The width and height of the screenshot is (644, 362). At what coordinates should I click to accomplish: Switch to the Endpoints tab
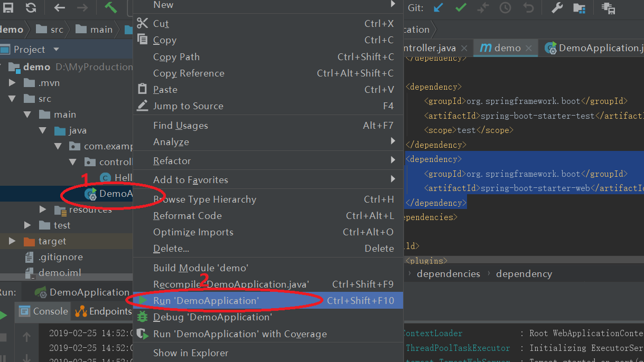click(104, 311)
